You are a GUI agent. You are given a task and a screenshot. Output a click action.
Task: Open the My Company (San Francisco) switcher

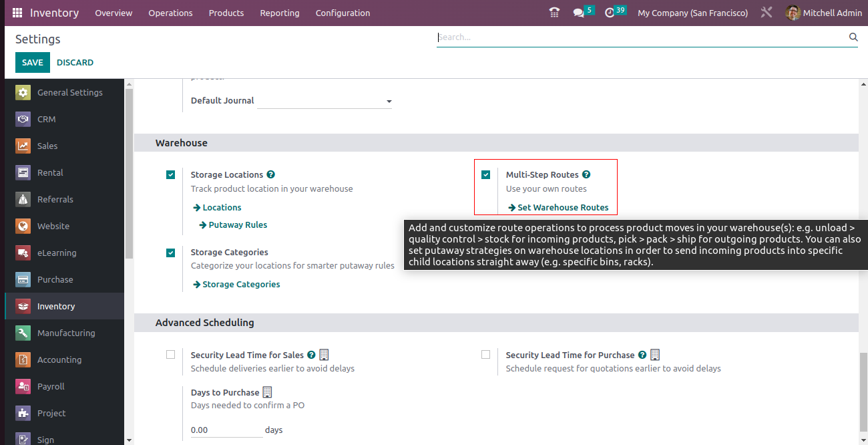(692, 13)
